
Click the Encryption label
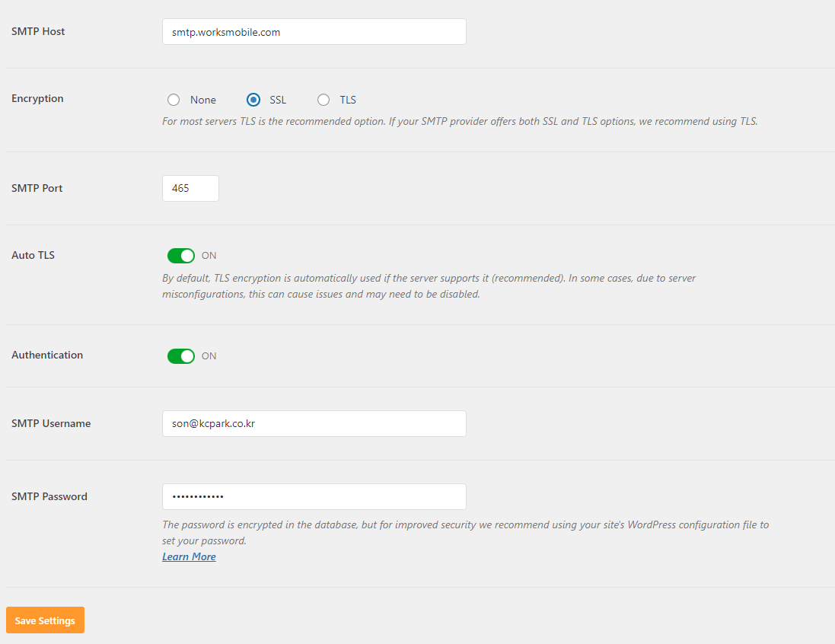point(37,98)
